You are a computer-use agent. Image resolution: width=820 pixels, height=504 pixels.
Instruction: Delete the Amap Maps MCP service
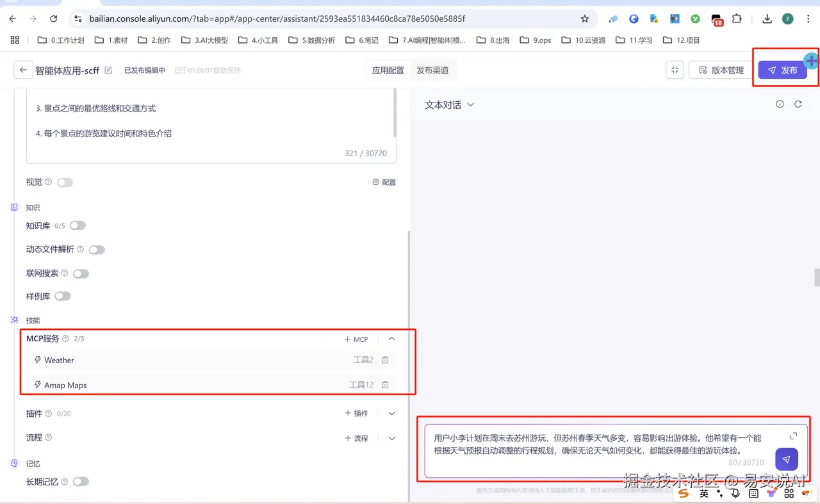(x=385, y=385)
